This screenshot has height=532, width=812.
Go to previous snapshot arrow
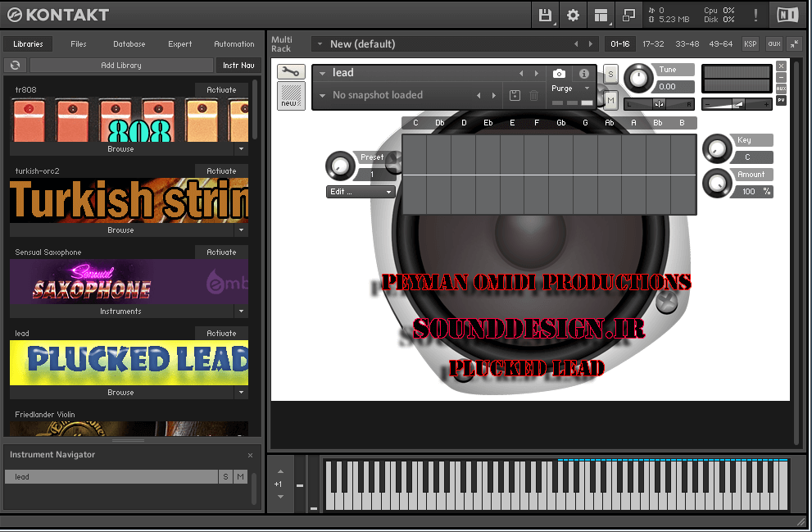(x=479, y=95)
